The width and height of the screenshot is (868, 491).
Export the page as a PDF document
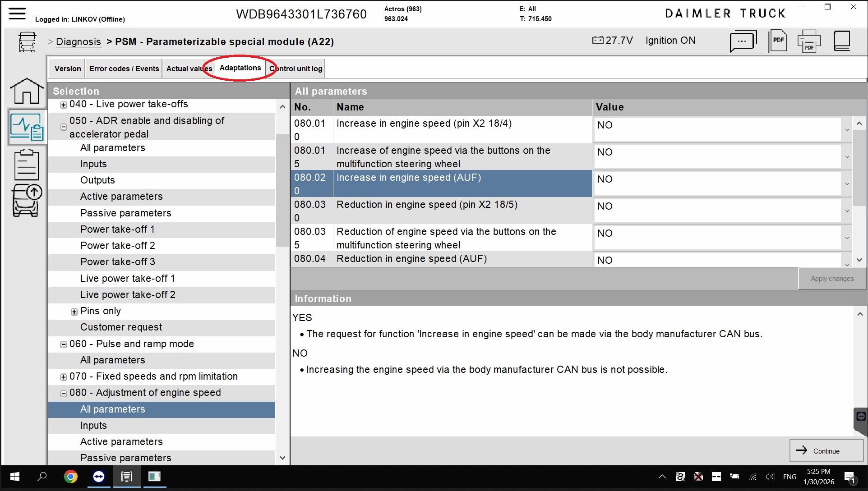point(778,41)
